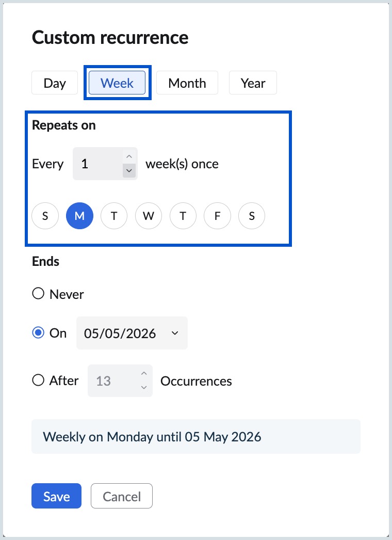This screenshot has width=392, height=540.
Task: Select the On end date option
Action: (x=38, y=332)
